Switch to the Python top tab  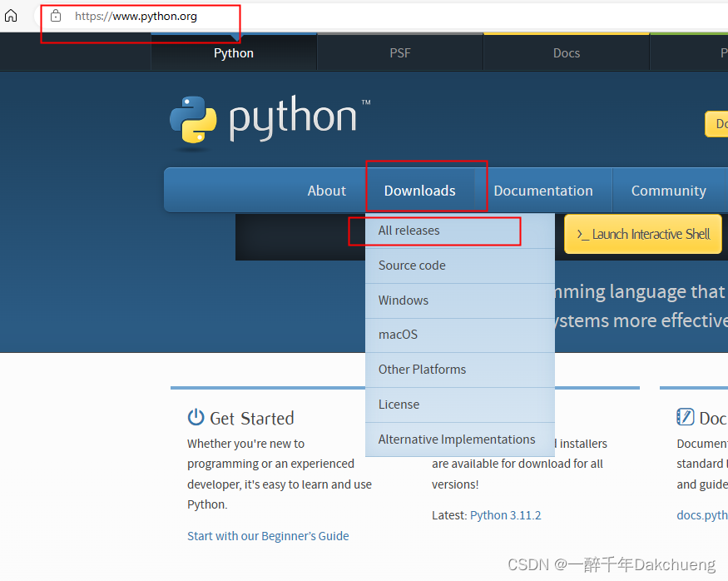234,52
